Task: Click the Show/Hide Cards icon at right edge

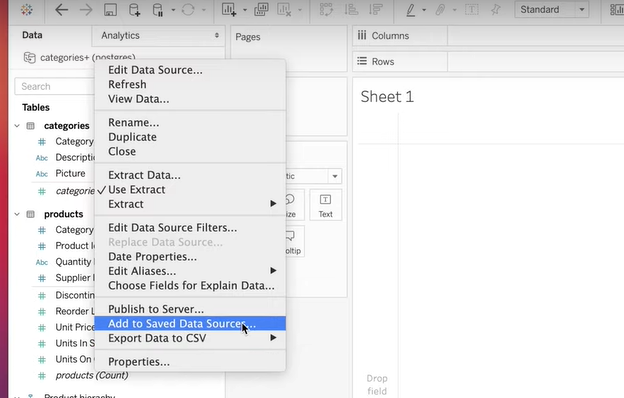Action: point(616,10)
